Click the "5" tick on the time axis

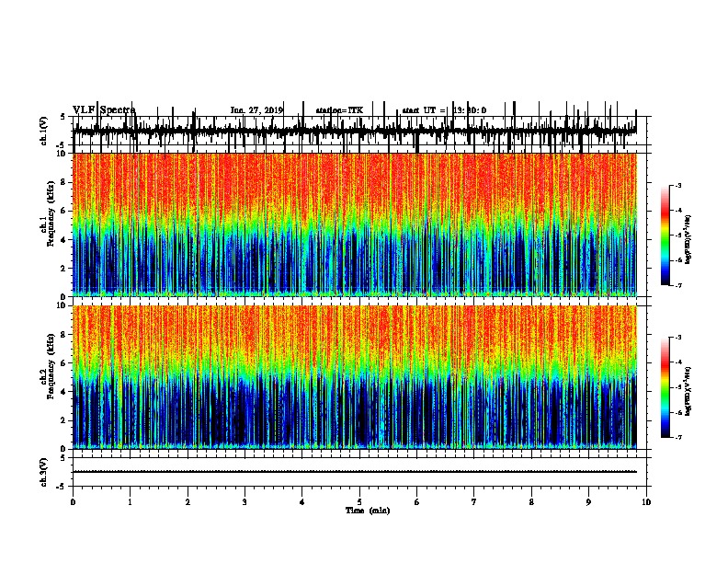click(x=359, y=502)
